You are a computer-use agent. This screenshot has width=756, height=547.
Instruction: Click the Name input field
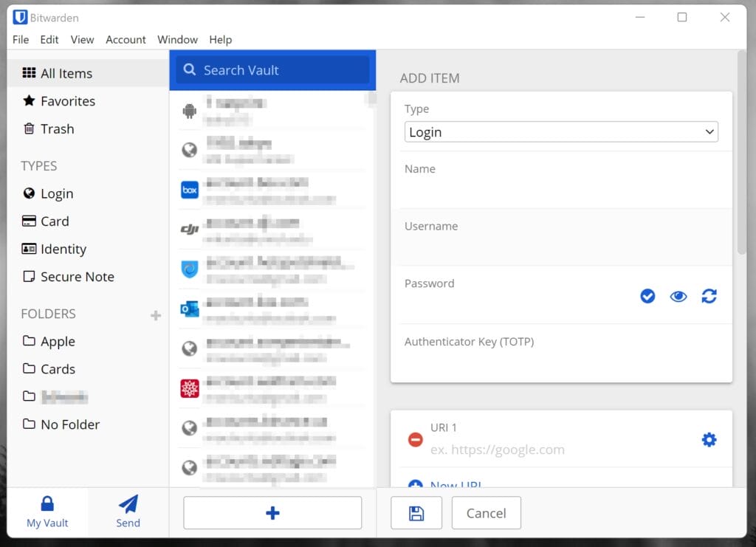(x=561, y=180)
